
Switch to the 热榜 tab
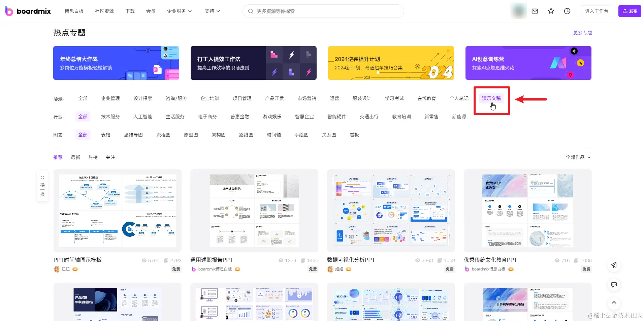(93, 157)
